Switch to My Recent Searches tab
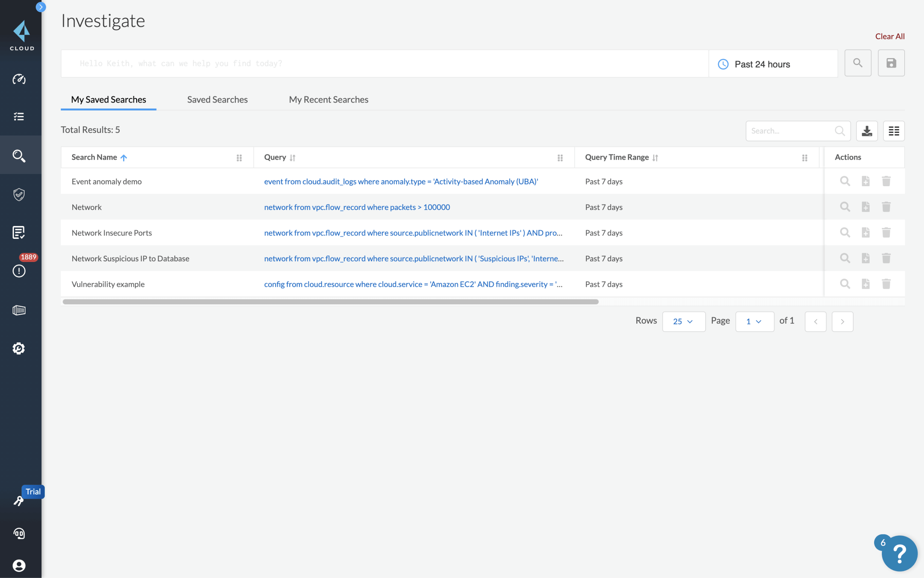This screenshot has height=578, width=924. (328, 99)
